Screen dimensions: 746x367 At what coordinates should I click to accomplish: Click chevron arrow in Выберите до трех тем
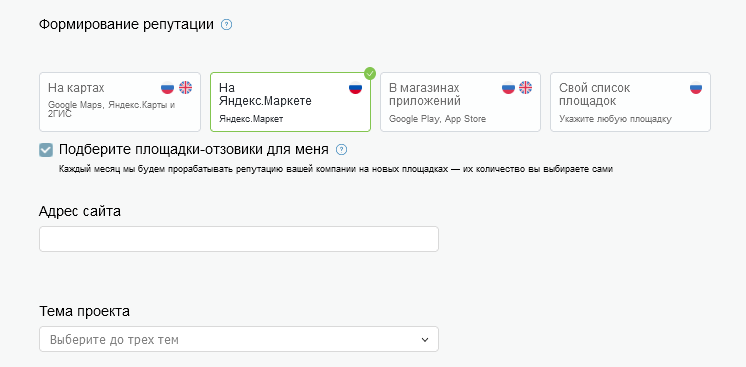(x=425, y=340)
